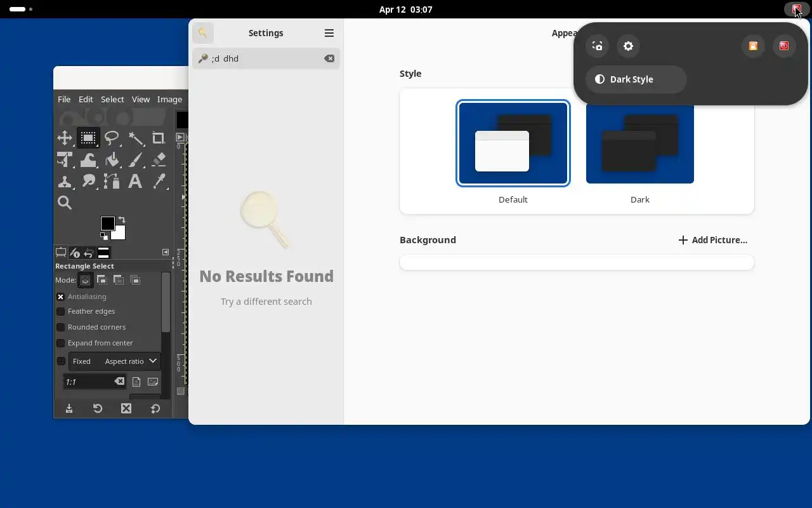This screenshot has height=508, width=812.
Task: Open the Fixed Aspect ratio dropdown
Action: point(114,361)
